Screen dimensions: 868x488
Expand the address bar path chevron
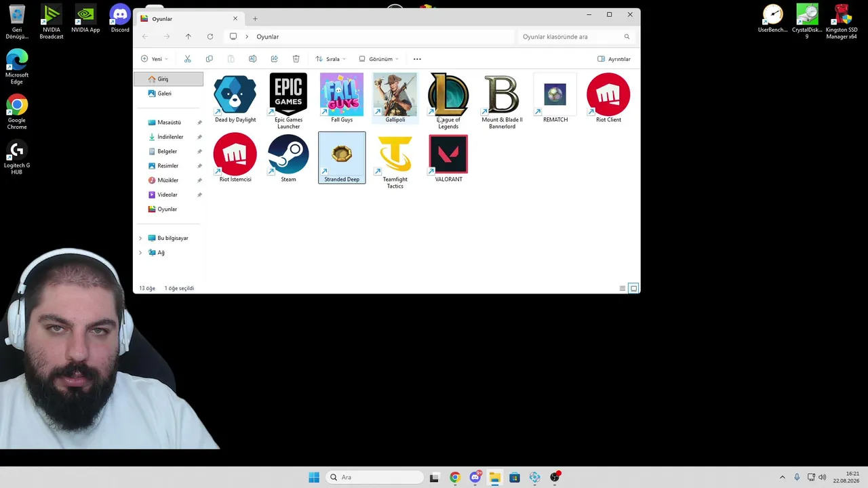(246, 37)
